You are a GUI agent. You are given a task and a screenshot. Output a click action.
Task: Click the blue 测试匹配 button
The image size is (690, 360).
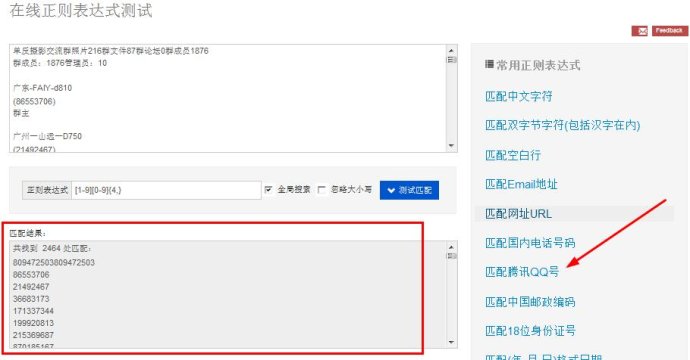(409, 190)
